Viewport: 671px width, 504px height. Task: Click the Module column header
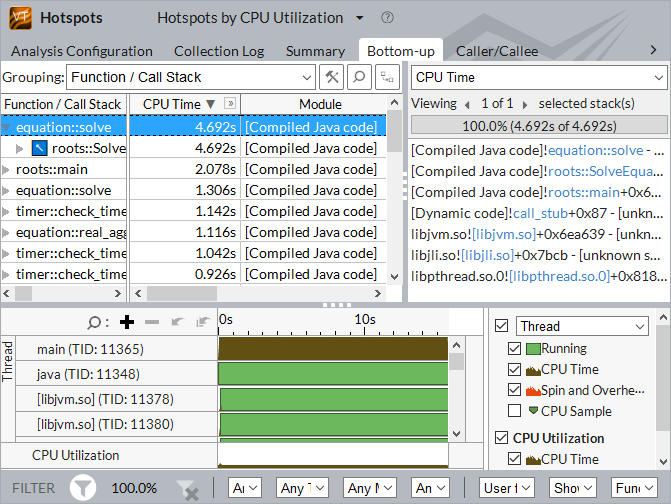[320, 104]
